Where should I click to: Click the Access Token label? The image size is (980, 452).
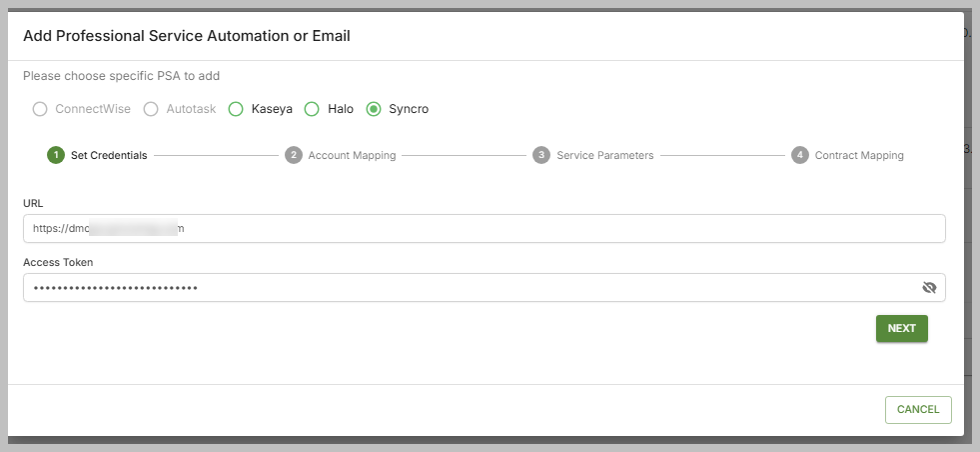coord(58,262)
